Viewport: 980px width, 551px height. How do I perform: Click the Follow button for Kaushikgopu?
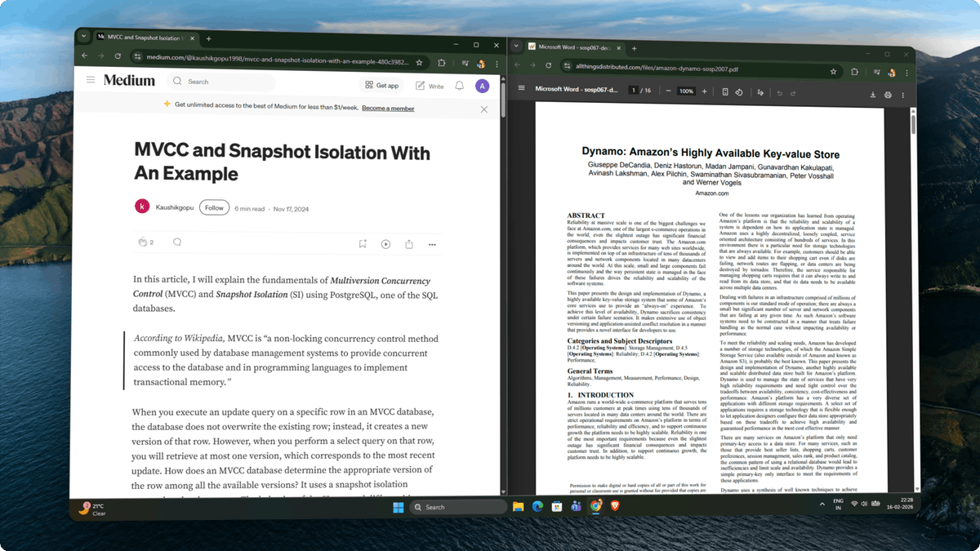(x=214, y=207)
